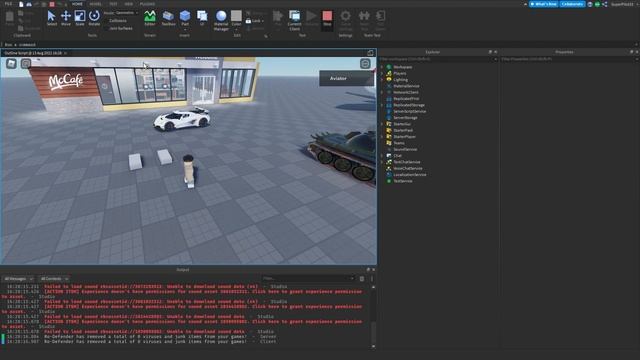Click the Collaborate button

click(572, 4)
